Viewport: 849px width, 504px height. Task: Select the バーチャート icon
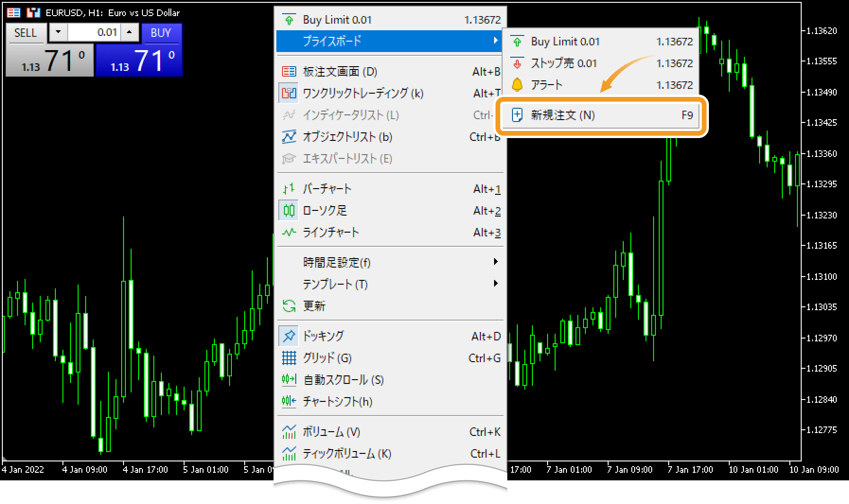(289, 189)
